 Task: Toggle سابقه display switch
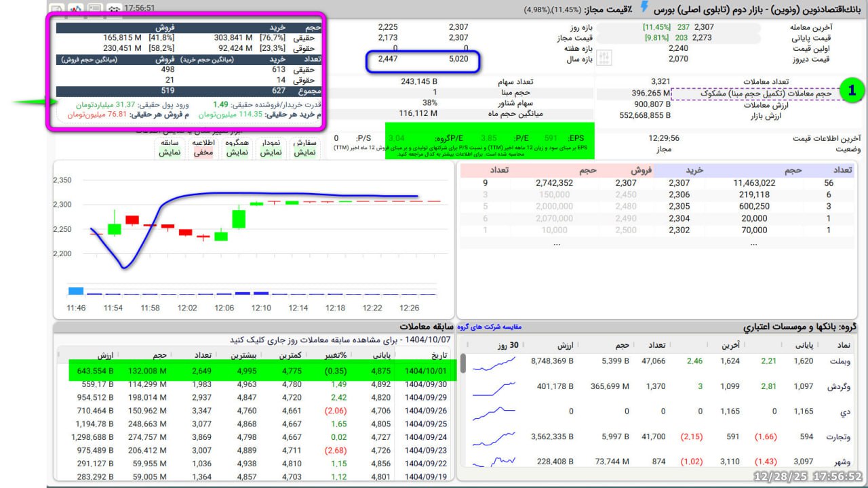tap(169, 148)
